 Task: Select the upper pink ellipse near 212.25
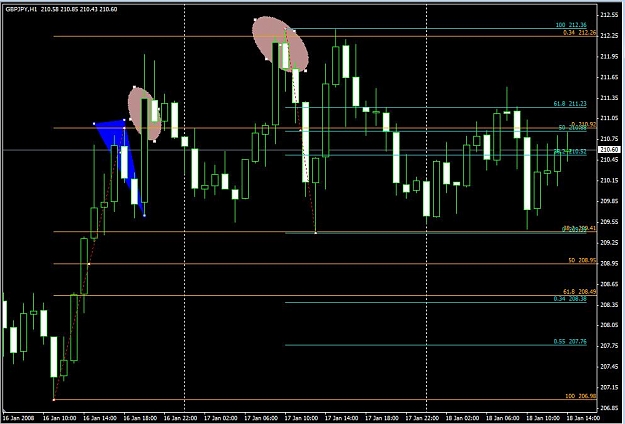click(x=281, y=44)
